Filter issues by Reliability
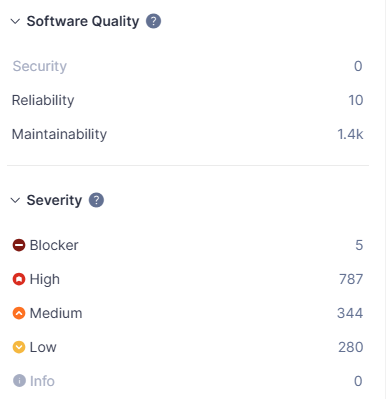The width and height of the screenshot is (386, 399). tap(188, 100)
